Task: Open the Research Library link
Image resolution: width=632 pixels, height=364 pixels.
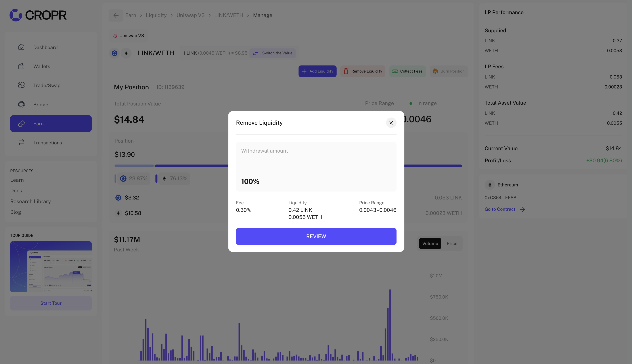Action: (31, 201)
